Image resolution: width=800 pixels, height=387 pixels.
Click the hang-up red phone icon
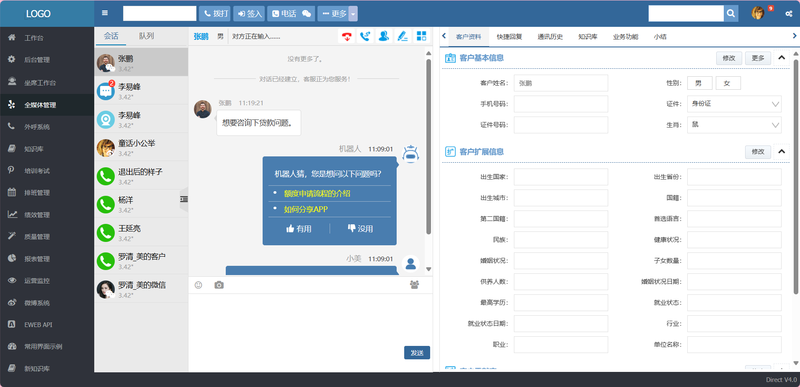(347, 36)
